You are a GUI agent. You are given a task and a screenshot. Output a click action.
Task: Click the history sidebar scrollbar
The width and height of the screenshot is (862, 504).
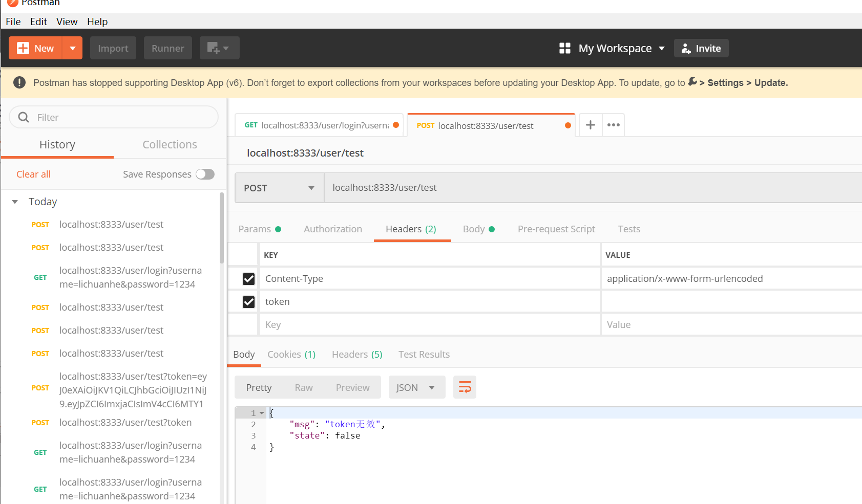click(x=222, y=228)
